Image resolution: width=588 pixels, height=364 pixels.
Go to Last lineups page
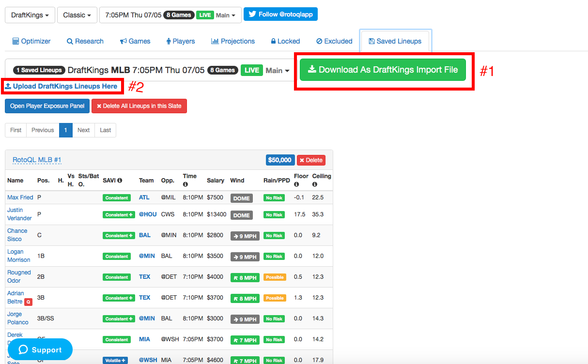click(x=106, y=130)
